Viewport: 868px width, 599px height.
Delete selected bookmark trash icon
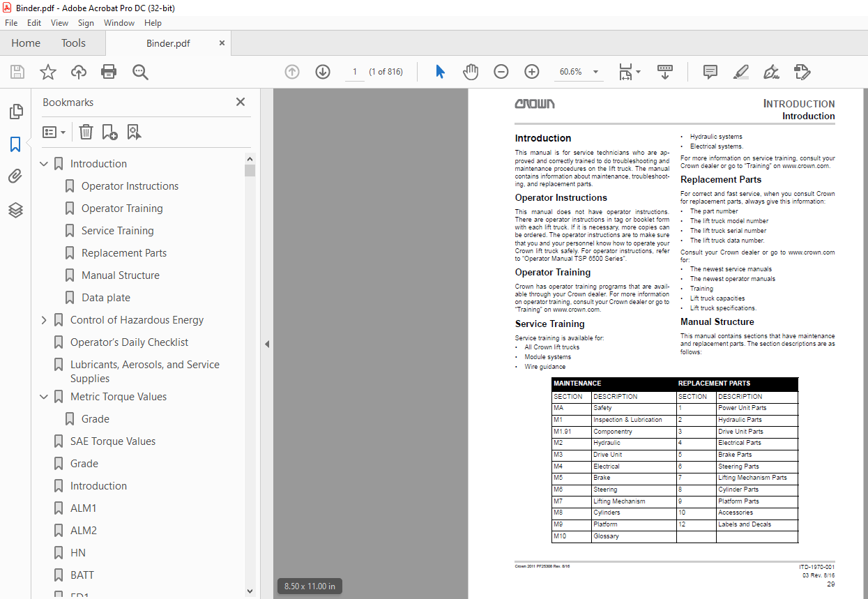tap(86, 132)
